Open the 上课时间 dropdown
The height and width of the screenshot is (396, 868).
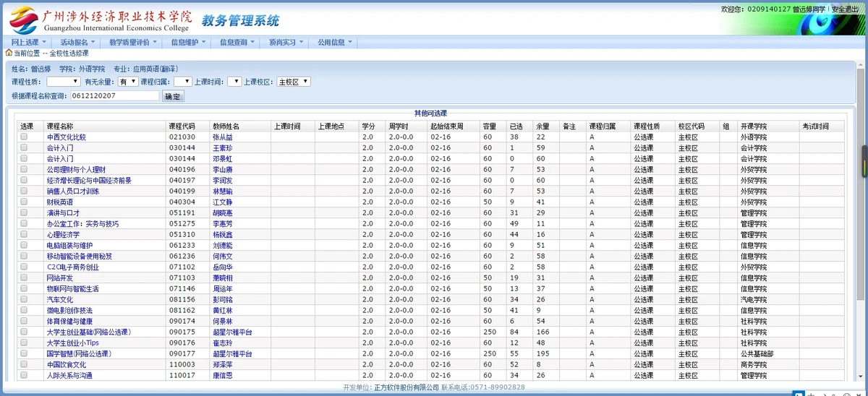(234, 82)
